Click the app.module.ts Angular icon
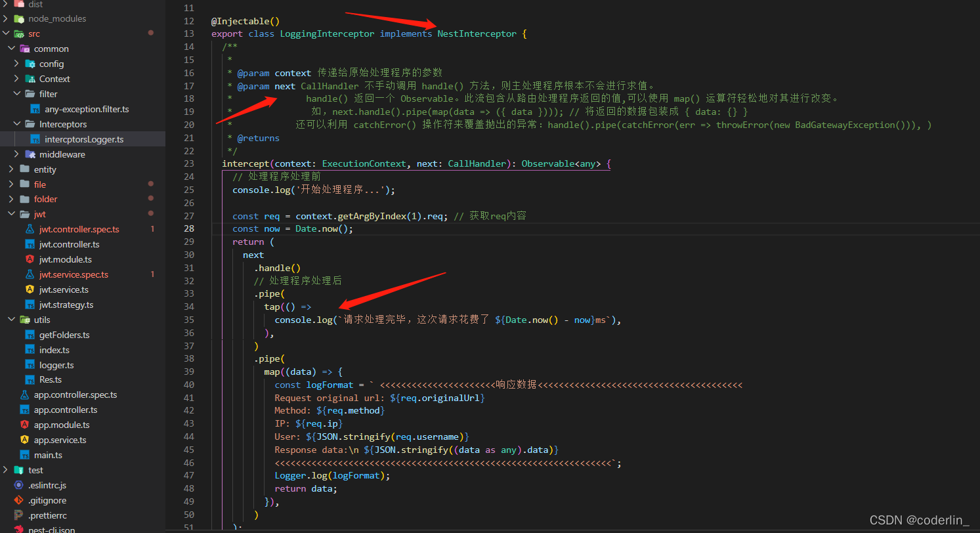Image resolution: width=980 pixels, height=533 pixels. click(24, 425)
